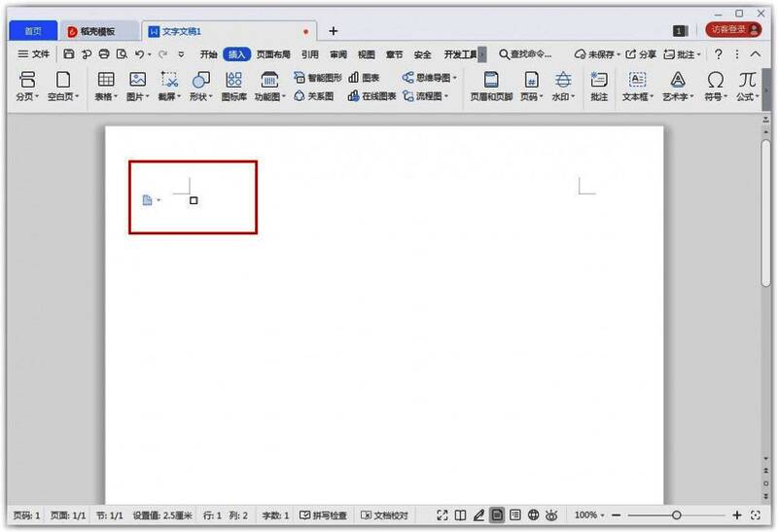Insert 在线图表 online chart

point(371,96)
